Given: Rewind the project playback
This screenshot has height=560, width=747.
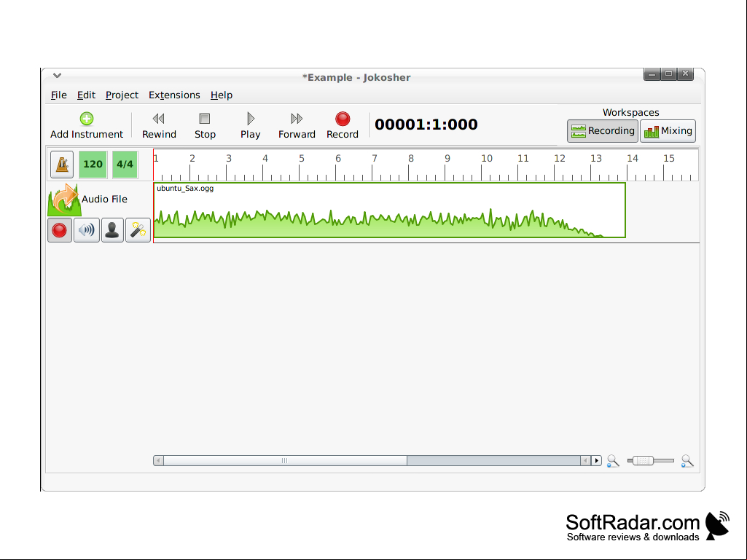Looking at the screenshot, I should (x=159, y=126).
